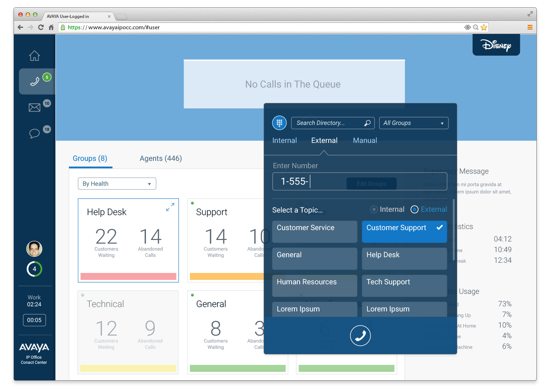Reload the page with refresh icon

(41, 27)
